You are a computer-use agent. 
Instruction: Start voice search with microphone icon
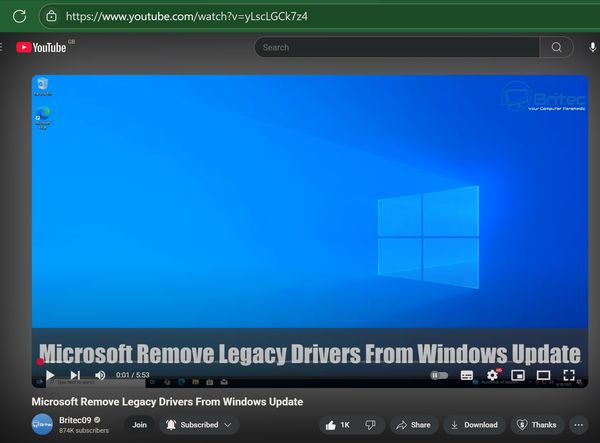pos(593,47)
